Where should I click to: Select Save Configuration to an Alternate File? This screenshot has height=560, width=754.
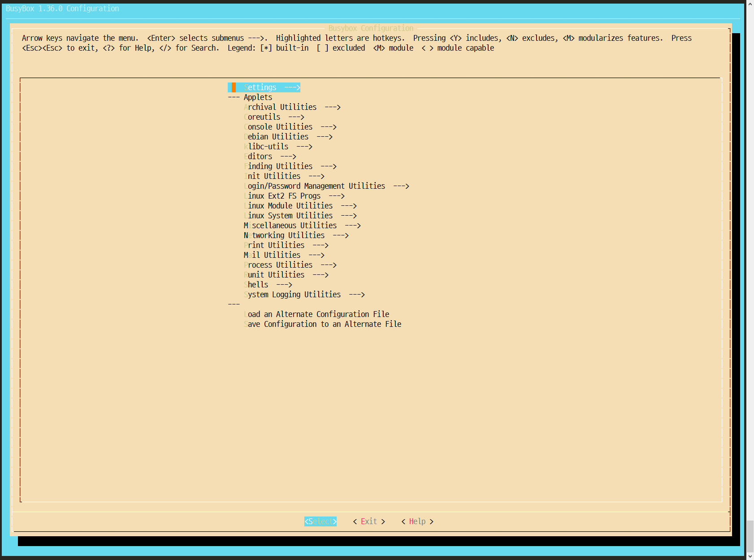tap(323, 324)
